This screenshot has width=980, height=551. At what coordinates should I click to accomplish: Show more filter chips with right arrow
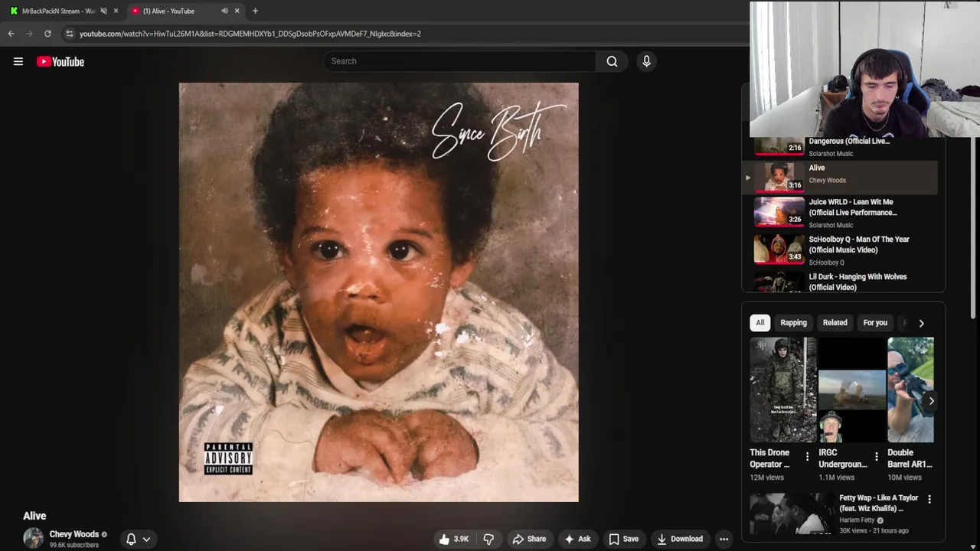[921, 323]
